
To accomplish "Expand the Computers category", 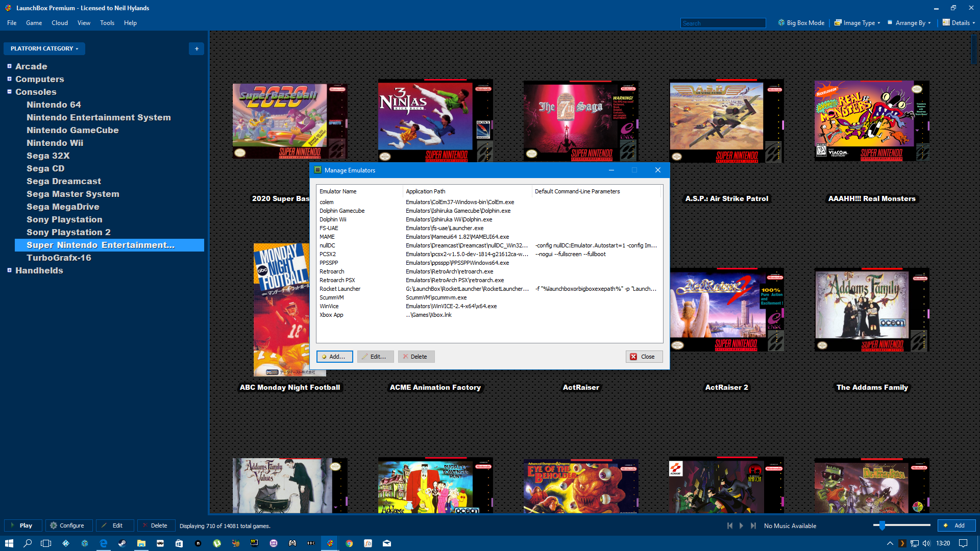I will (9, 79).
